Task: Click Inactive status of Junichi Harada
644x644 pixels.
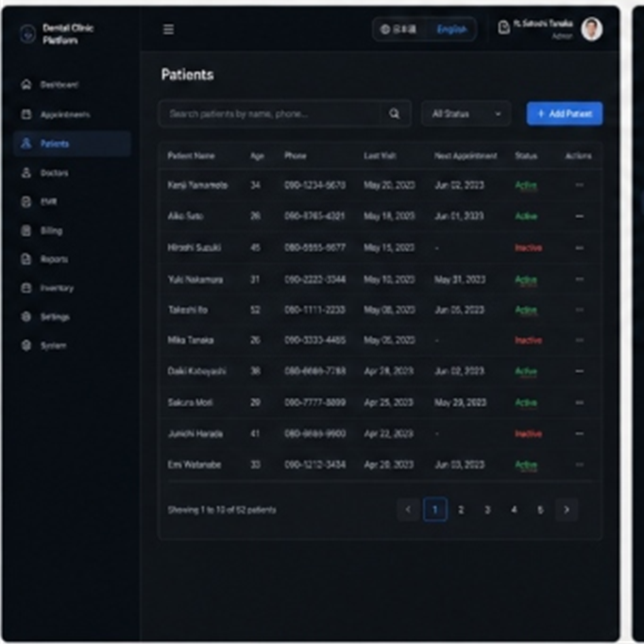Action: [528, 433]
